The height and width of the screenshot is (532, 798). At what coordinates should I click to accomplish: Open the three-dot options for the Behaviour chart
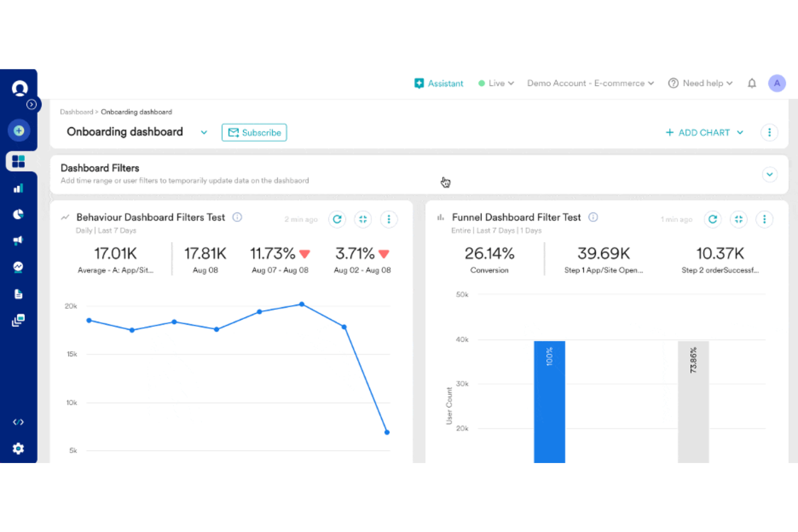point(389,219)
